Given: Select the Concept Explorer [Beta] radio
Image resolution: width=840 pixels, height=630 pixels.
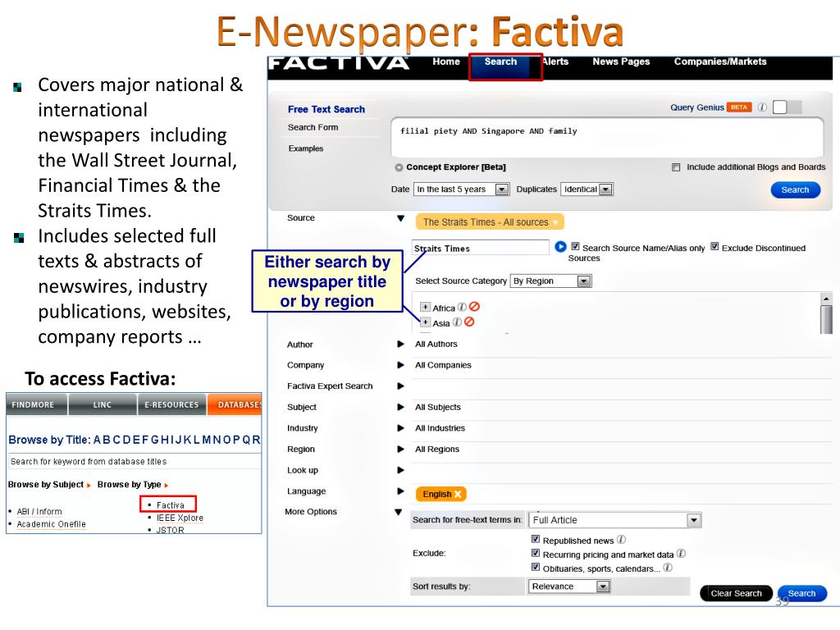Looking at the screenshot, I should point(399,167).
